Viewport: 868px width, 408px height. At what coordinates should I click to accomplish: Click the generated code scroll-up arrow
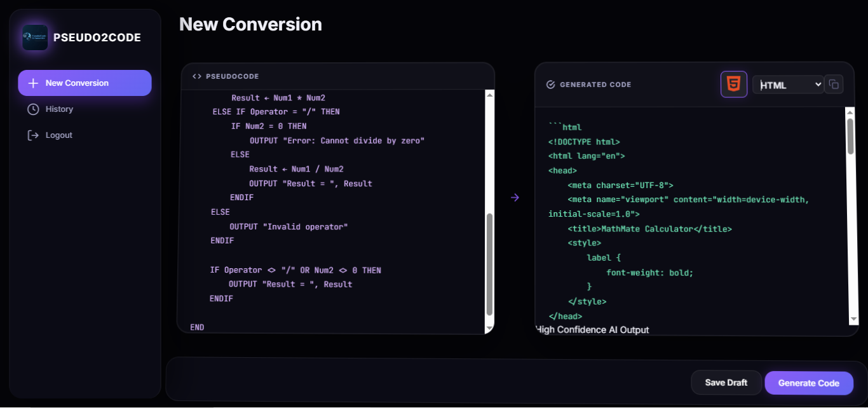coord(850,112)
